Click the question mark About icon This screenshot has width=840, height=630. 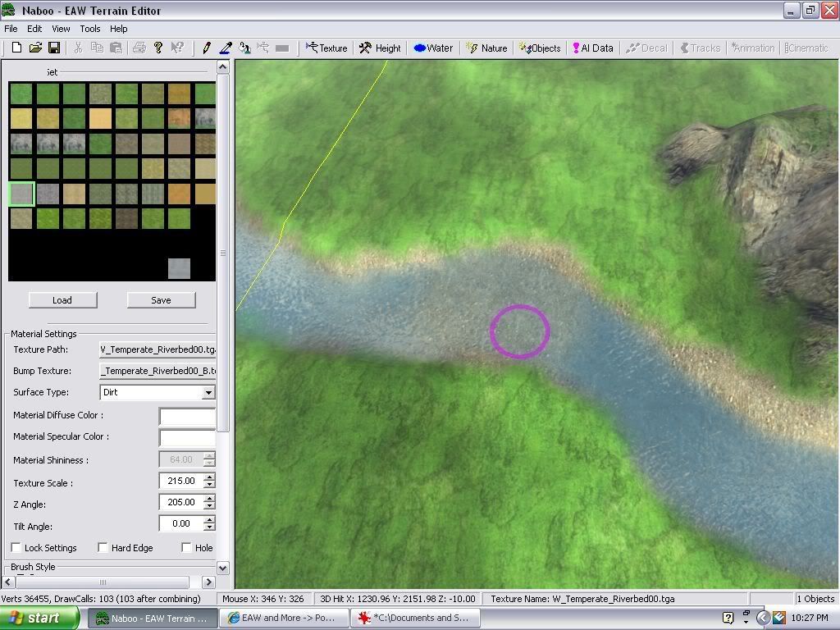coord(158,48)
